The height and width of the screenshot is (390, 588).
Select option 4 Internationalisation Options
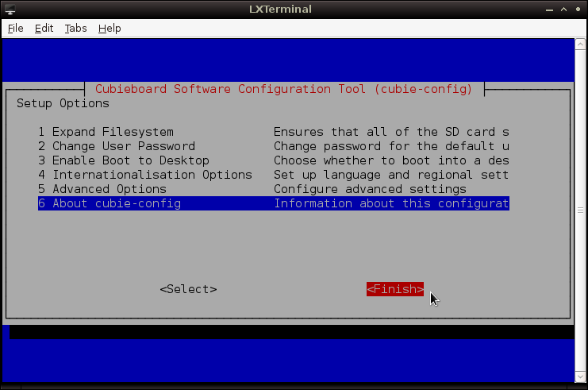(144, 175)
